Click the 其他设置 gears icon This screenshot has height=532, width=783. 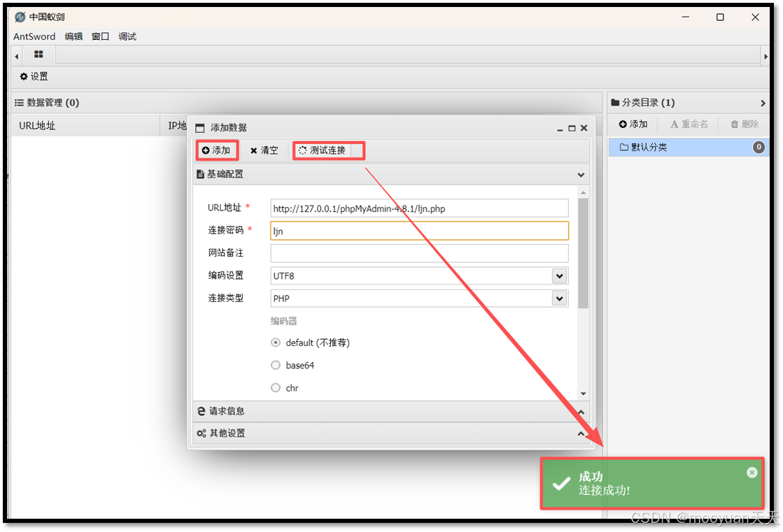(x=202, y=433)
